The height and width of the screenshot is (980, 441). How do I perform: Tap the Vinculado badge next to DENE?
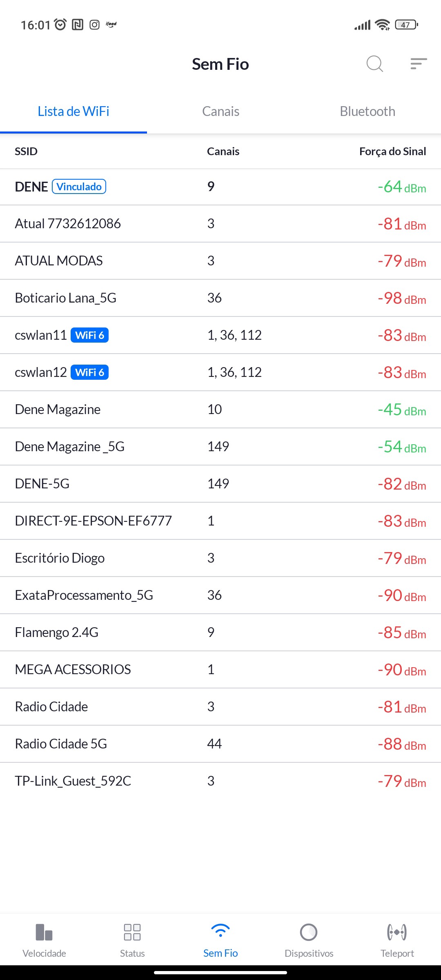79,187
